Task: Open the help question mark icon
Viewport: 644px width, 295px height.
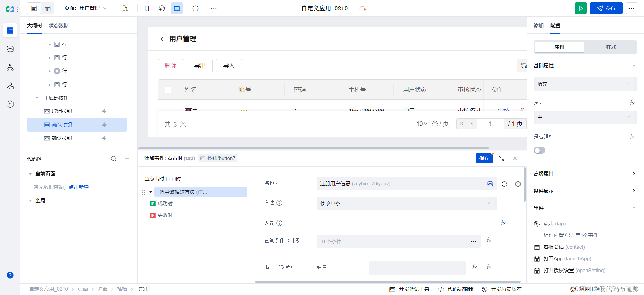Action: (x=10, y=275)
